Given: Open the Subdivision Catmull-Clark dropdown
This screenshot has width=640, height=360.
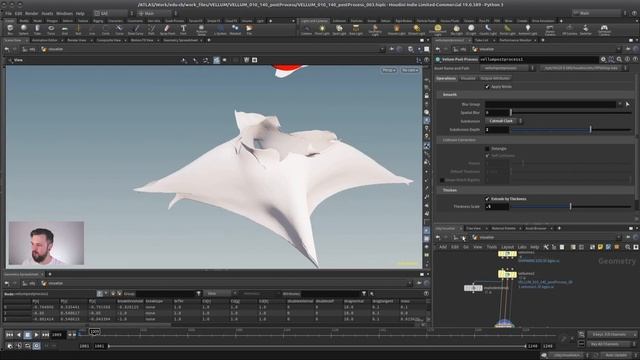Looking at the screenshot, I should [x=503, y=121].
